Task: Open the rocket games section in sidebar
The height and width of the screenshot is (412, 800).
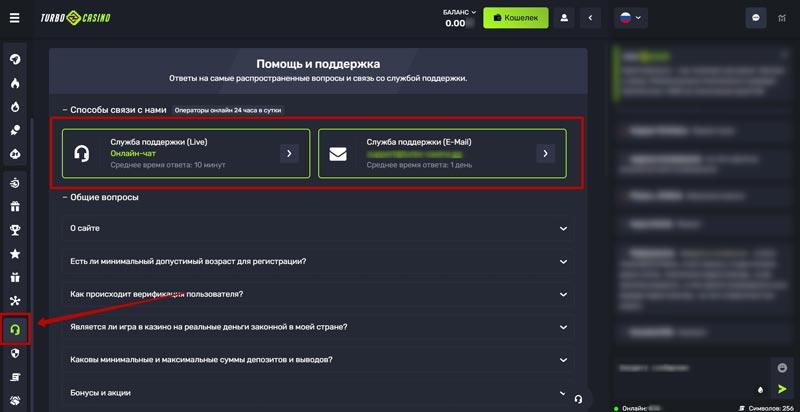Action: (15, 59)
